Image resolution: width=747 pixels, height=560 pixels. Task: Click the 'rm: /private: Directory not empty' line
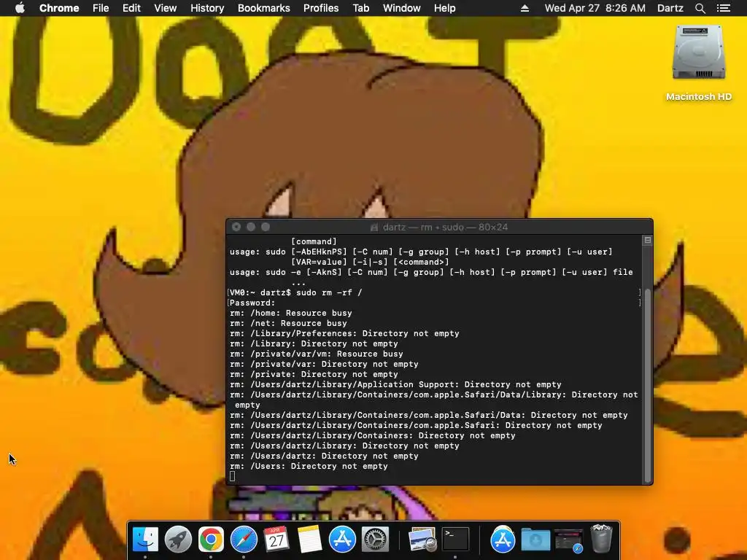tap(314, 374)
